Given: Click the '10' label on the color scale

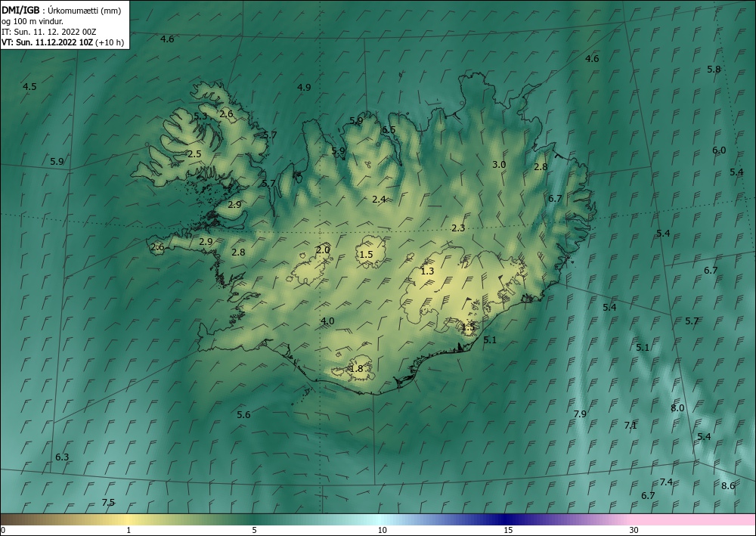Looking at the screenshot, I should pos(383,531).
